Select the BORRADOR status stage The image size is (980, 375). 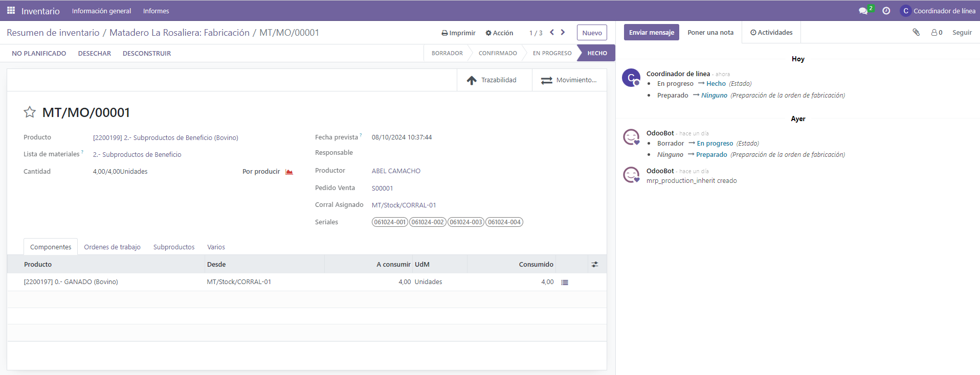tap(447, 53)
